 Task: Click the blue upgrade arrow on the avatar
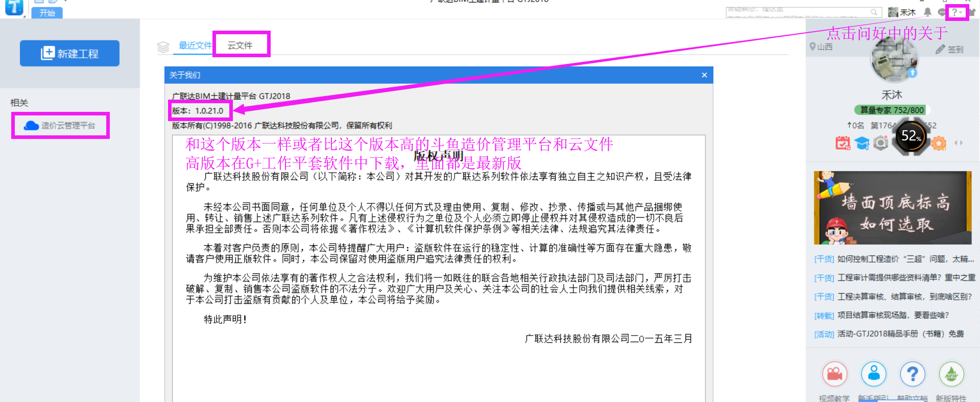[913, 73]
